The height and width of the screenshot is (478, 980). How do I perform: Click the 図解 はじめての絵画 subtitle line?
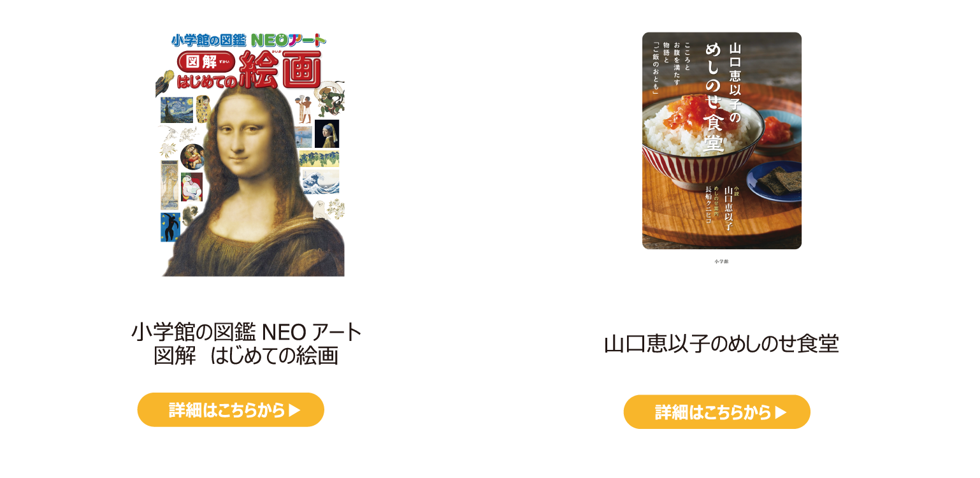click(246, 356)
